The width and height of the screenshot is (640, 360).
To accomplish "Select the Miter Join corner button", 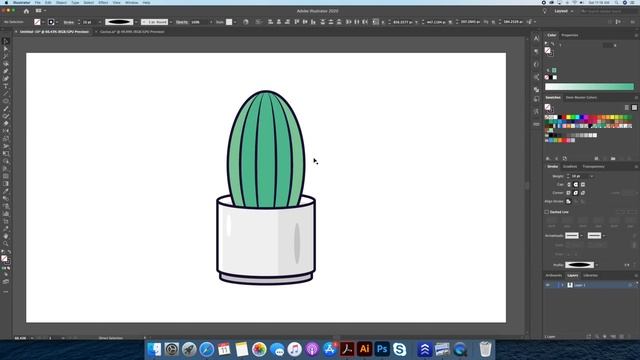I will [x=569, y=193].
